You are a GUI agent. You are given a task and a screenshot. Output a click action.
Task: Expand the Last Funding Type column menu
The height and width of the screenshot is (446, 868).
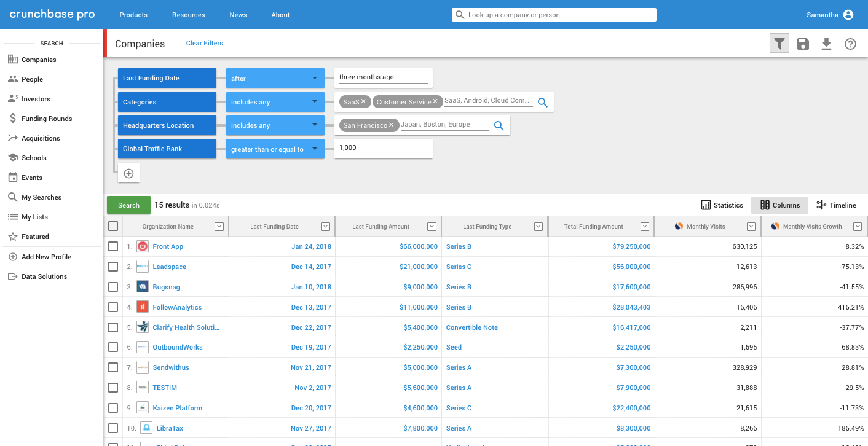pos(539,227)
